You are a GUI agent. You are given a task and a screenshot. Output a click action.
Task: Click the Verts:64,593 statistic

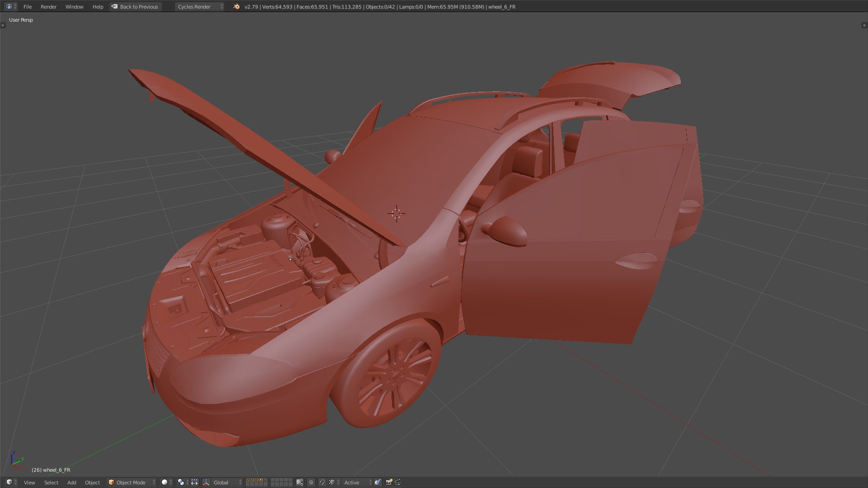pyautogui.click(x=277, y=7)
